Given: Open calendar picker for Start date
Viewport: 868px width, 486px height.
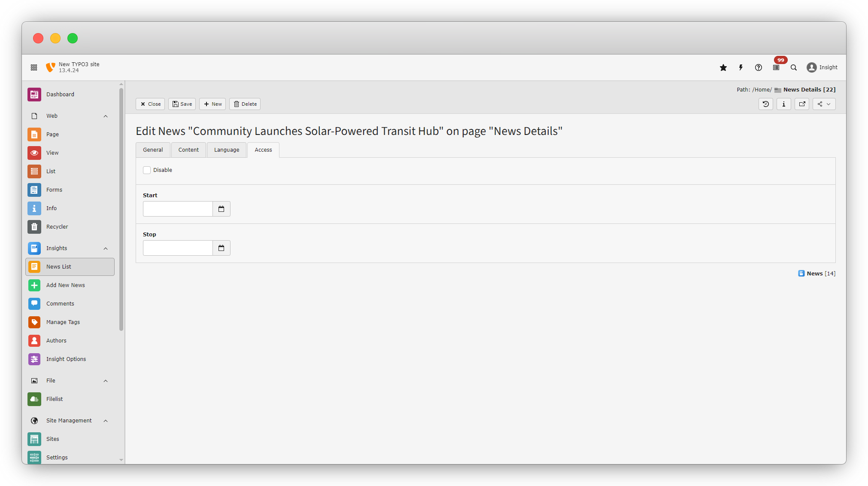Looking at the screenshot, I should click(221, 209).
